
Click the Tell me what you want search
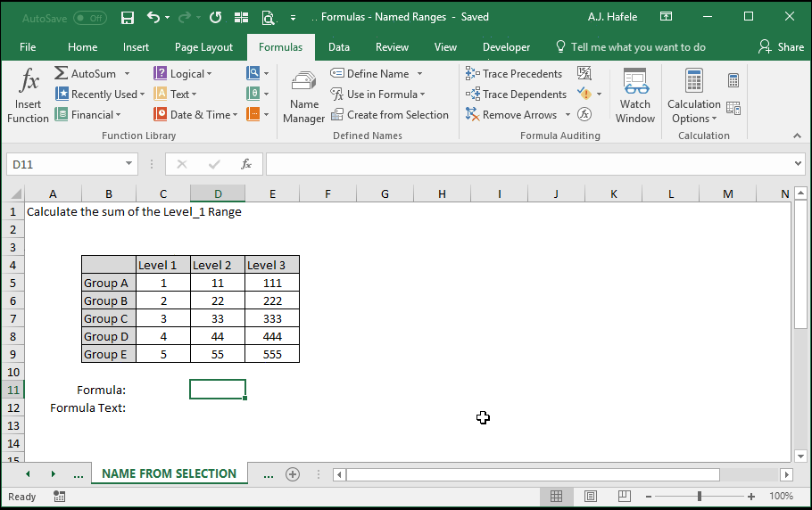[x=631, y=47]
